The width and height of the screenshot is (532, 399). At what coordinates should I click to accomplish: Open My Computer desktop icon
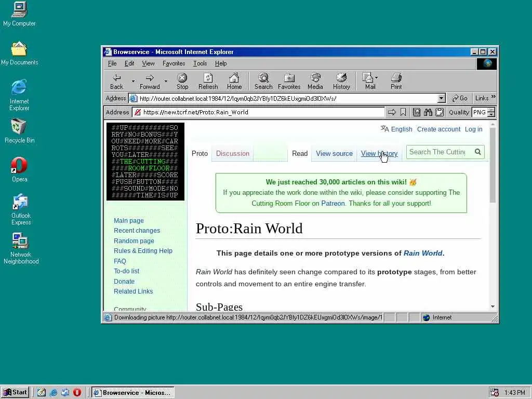click(19, 14)
